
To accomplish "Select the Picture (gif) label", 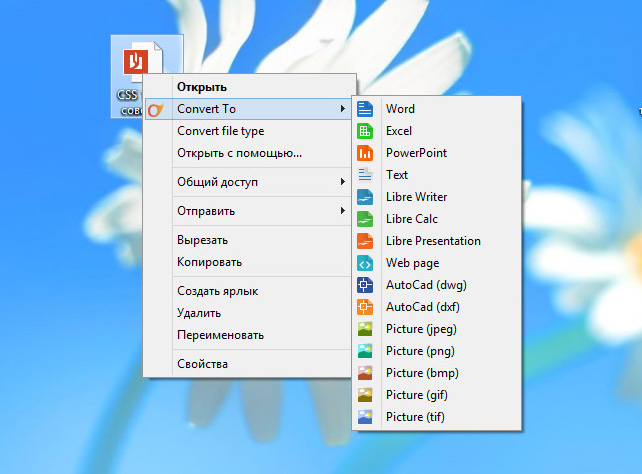I will (417, 395).
